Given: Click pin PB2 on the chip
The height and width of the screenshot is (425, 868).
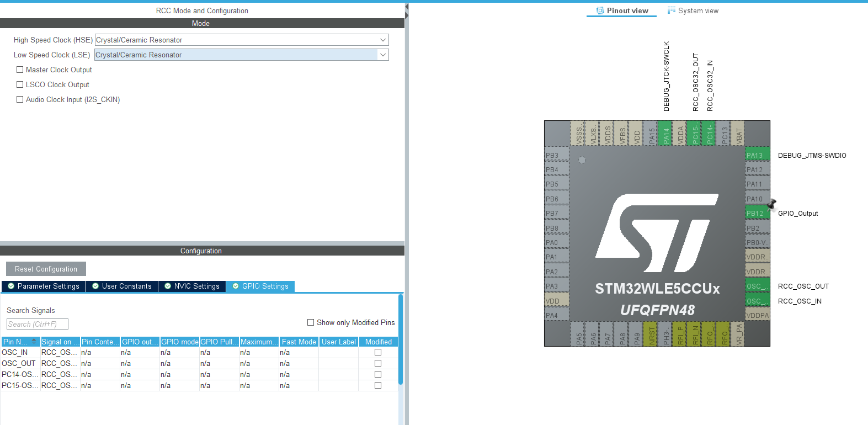Looking at the screenshot, I should click(x=758, y=228).
